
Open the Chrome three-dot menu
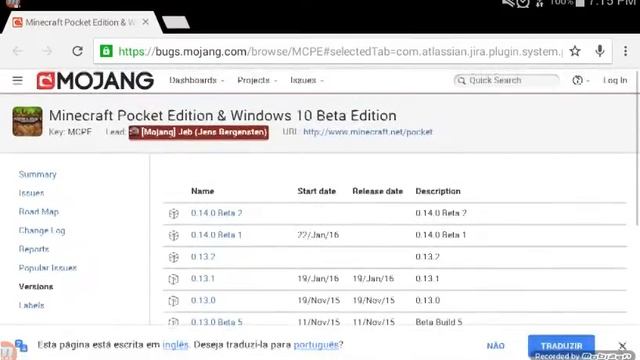(625, 51)
